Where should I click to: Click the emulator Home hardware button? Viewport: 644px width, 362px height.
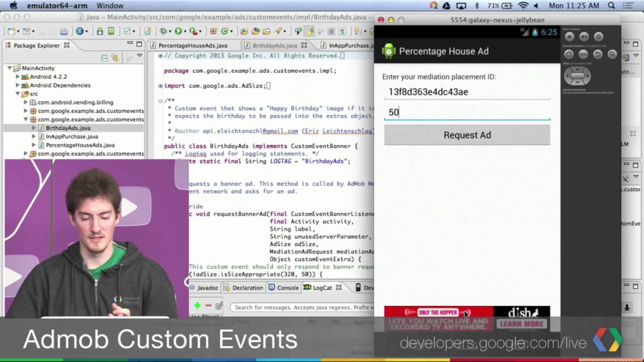coord(569,54)
